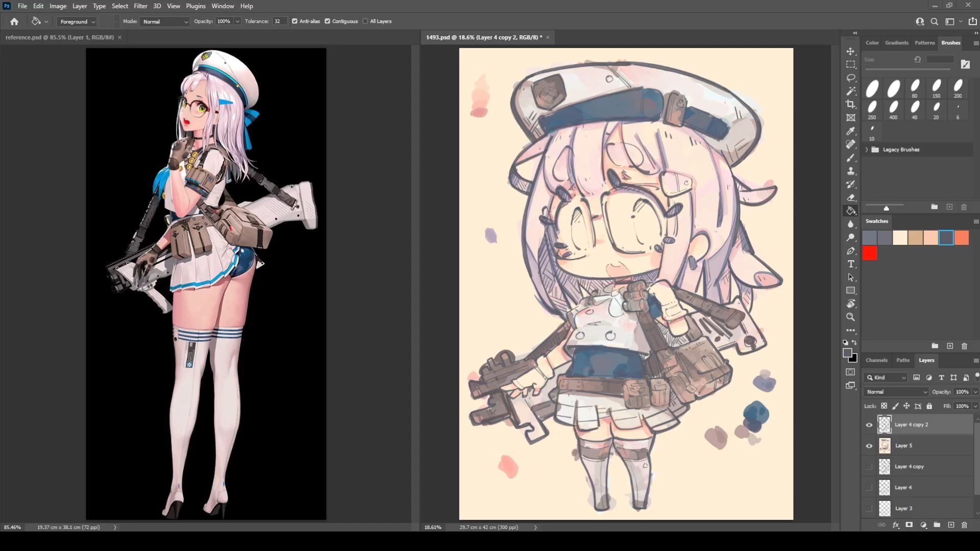
Task: Select the History Brush tool
Action: point(850,184)
